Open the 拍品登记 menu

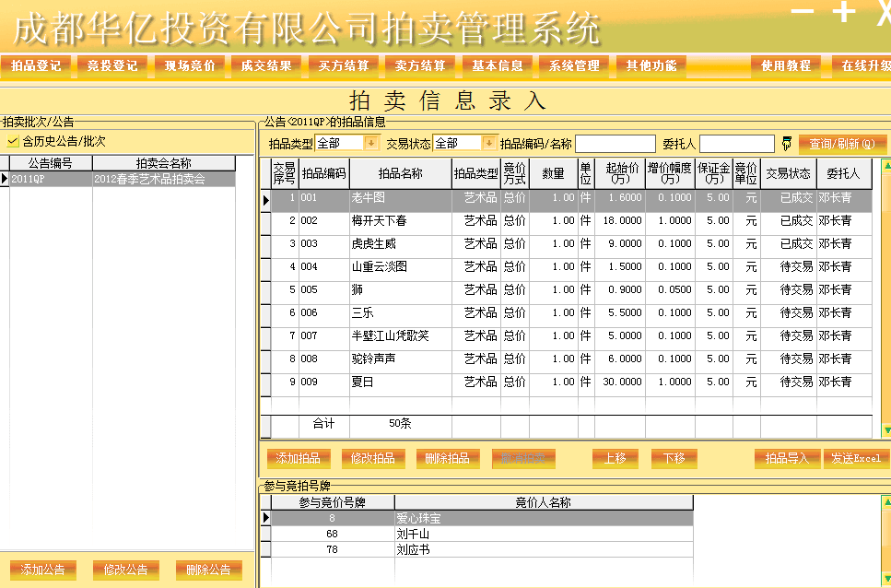tap(36, 65)
